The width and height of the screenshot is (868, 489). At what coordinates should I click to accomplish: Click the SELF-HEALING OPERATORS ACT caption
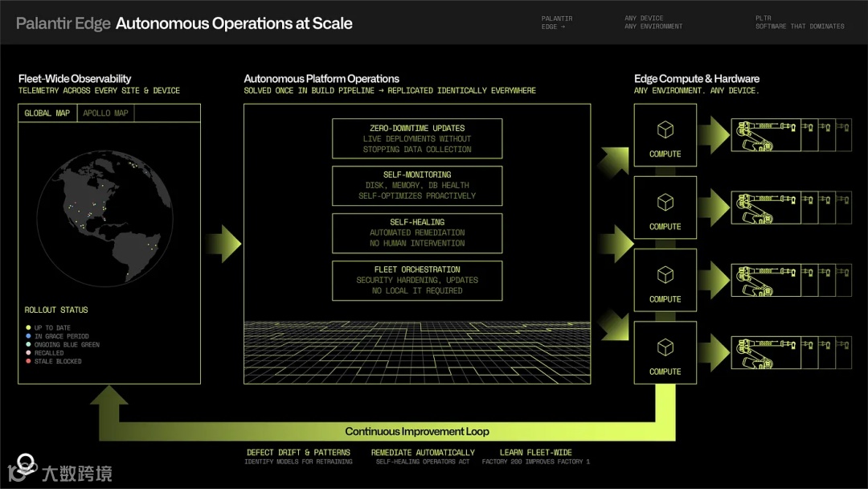[423, 462]
